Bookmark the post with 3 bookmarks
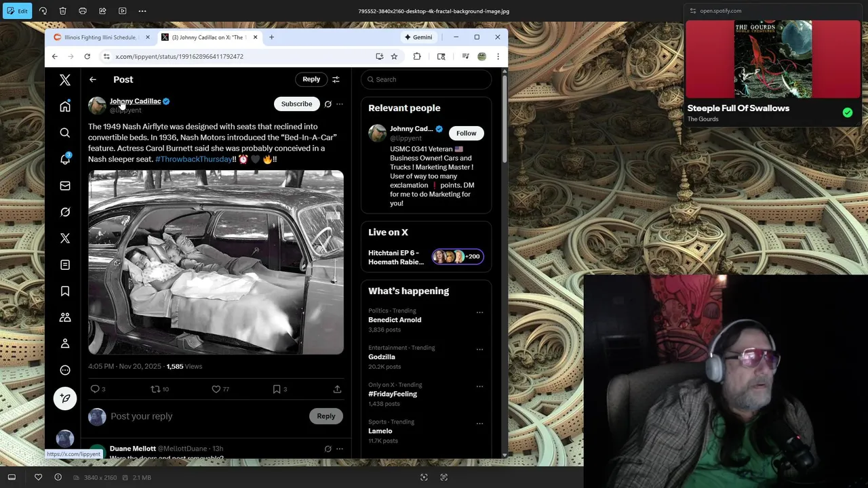The image size is (868, 488). 279,389
